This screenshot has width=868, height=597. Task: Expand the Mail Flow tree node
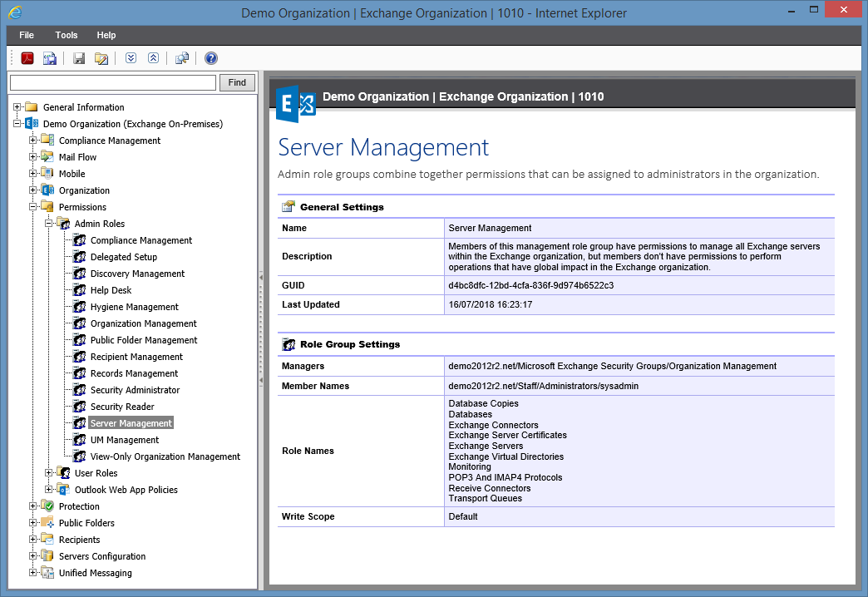pos(33,157)
